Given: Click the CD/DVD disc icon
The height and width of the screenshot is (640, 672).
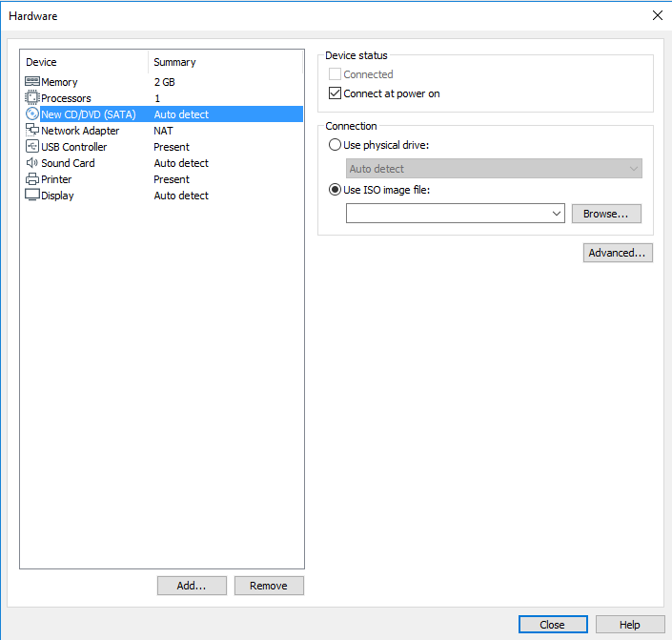Looking at the screenshot, I should 32,114.
